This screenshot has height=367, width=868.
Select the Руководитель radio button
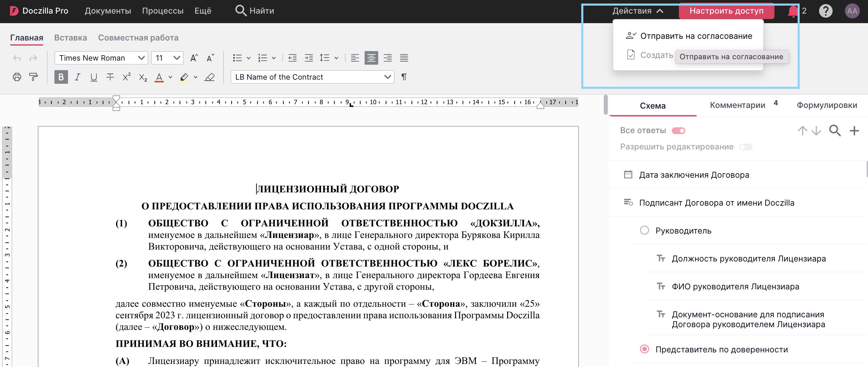[x=644, y=230]
